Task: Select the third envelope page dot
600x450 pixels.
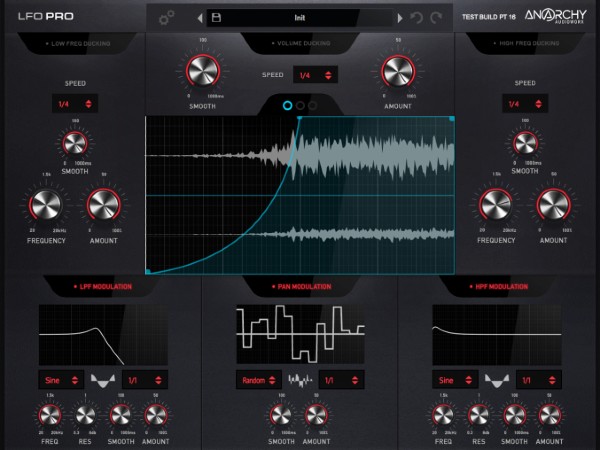Action: [x=312, y=104]
